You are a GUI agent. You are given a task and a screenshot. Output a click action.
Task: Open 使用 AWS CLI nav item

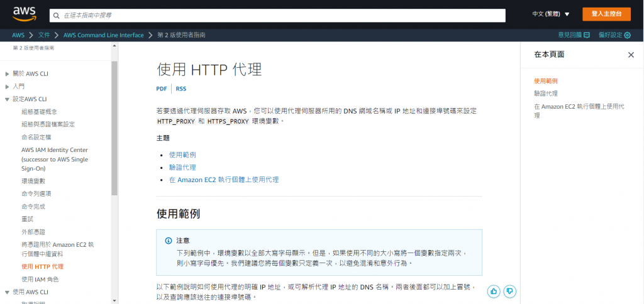30,293
